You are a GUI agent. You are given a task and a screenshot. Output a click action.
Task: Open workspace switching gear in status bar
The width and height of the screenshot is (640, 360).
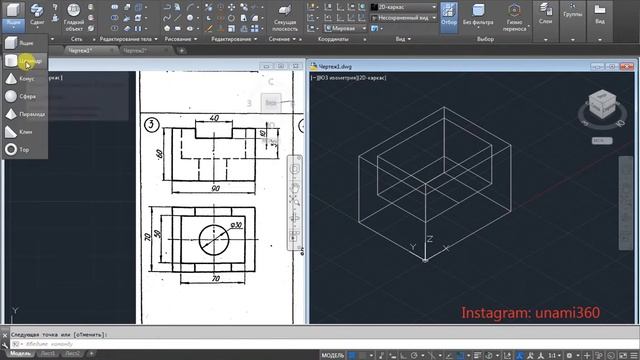click(x=569, y=356)
